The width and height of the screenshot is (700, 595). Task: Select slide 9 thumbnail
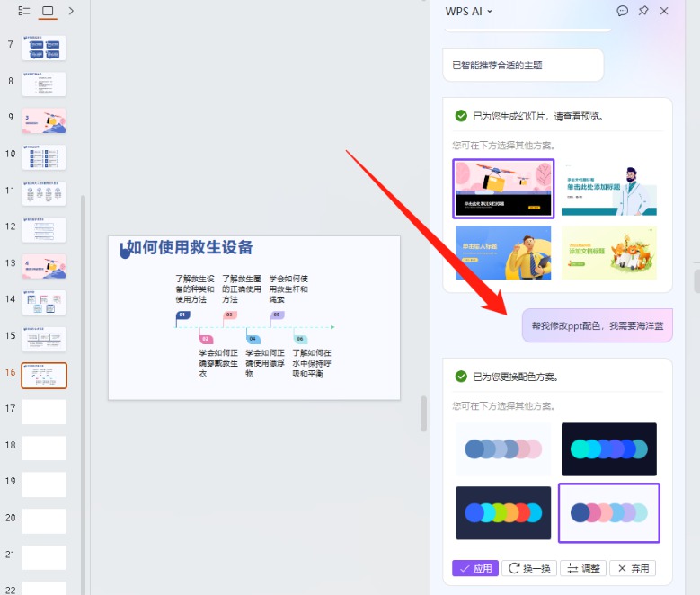(x=44, y=120)
